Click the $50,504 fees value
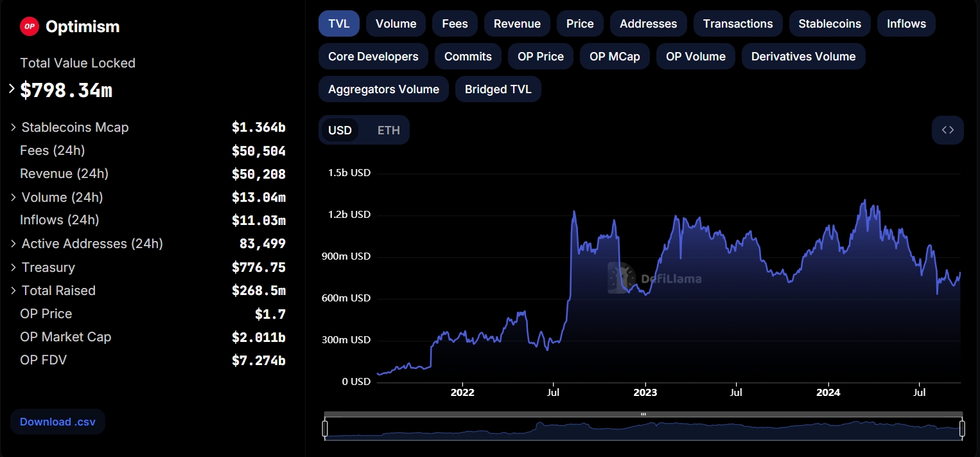The image size is (980, 457). click(259, 151)
